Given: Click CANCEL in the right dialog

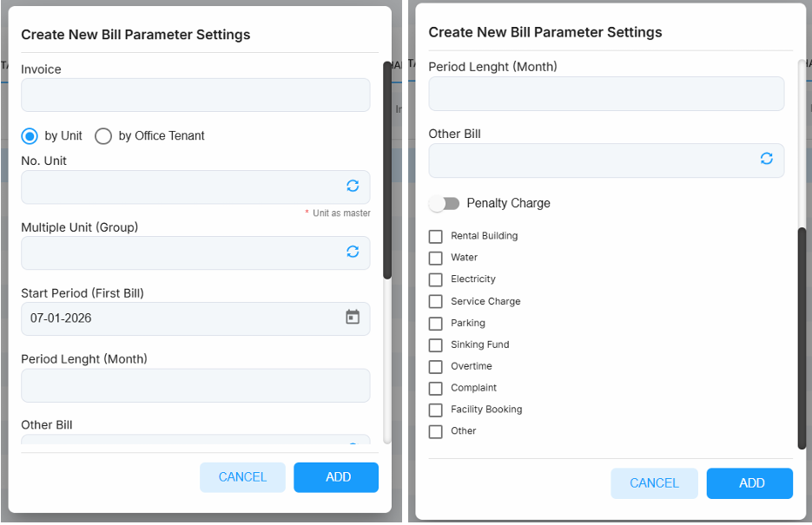Looking at the screenshot, I should tap(654, 483).
